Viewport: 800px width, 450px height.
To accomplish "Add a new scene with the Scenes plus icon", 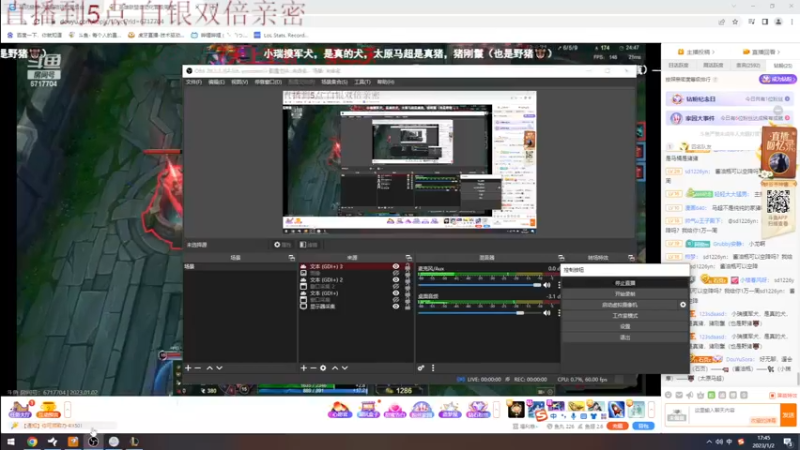I will (188, 368).
